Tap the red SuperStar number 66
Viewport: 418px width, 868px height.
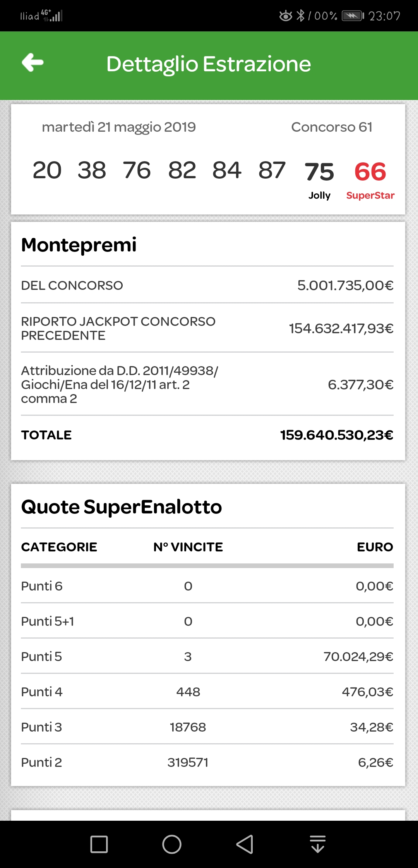[x=370, y=172]
